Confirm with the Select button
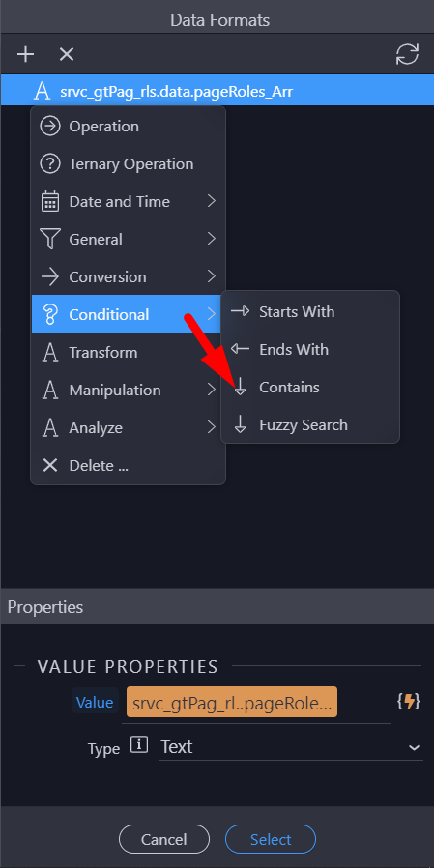 tap(271, 839)
